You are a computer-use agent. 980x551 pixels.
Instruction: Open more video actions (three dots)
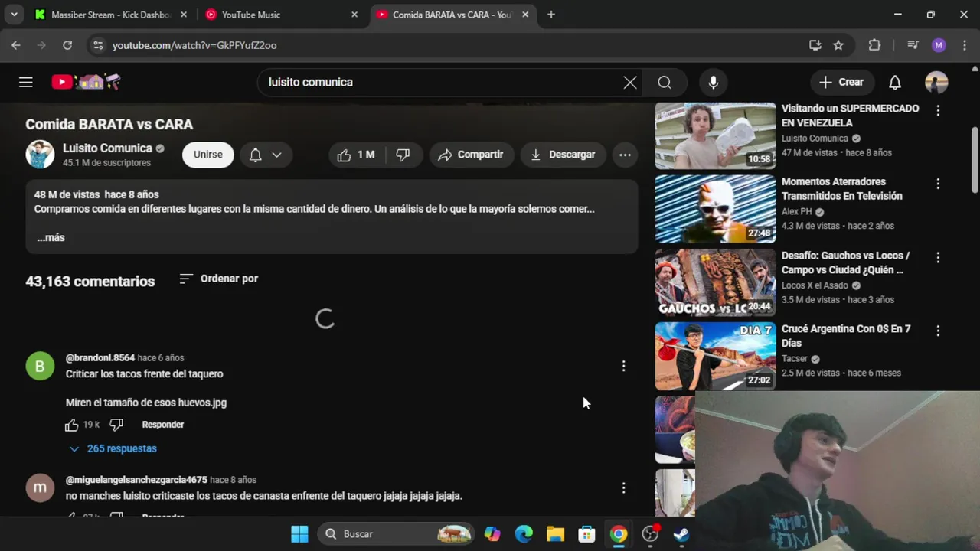(x=625, y=155)
